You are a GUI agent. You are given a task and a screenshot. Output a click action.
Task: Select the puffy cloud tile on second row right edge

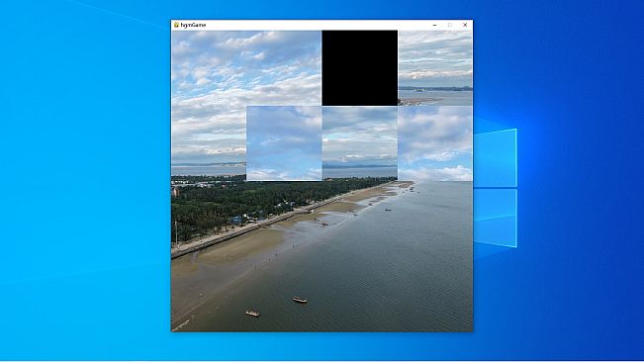(435, 143)
